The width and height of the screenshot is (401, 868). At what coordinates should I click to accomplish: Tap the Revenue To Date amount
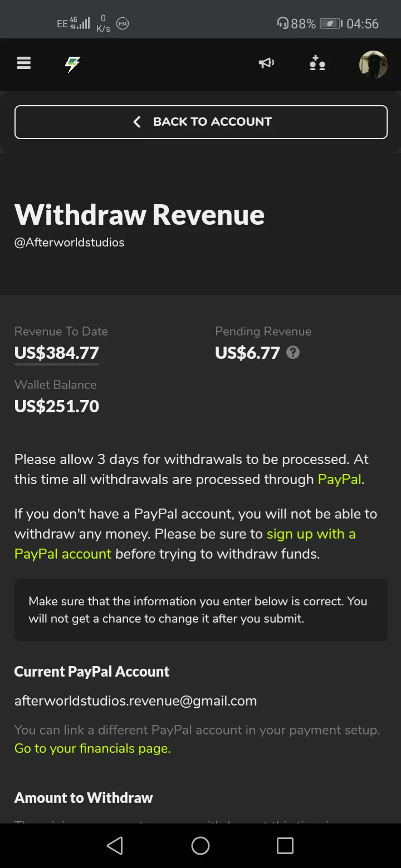click(x=57, y=353)
